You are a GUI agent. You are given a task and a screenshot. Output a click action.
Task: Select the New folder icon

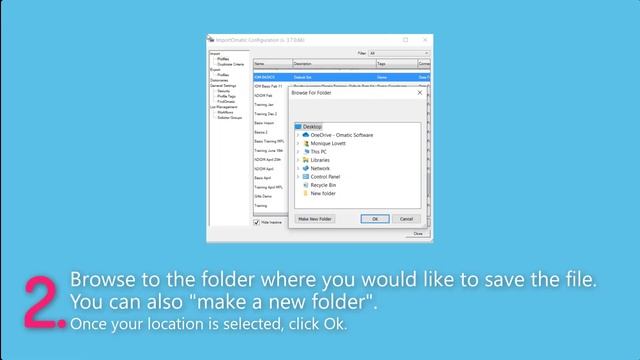(306, 193)
